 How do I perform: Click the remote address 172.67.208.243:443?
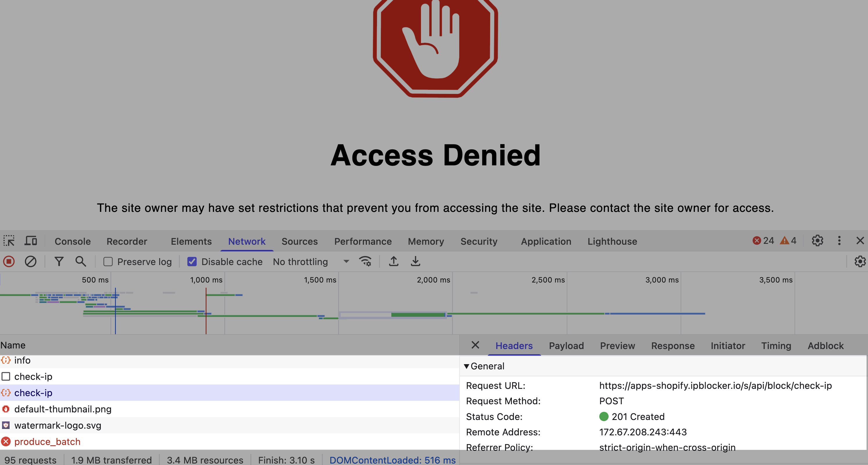point(643,432)
